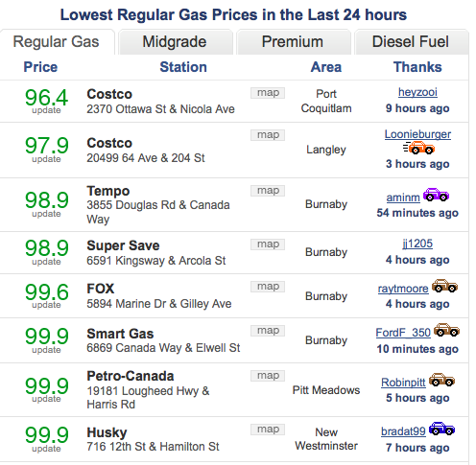Switch to the Premium tab

[x=293, y=42]
